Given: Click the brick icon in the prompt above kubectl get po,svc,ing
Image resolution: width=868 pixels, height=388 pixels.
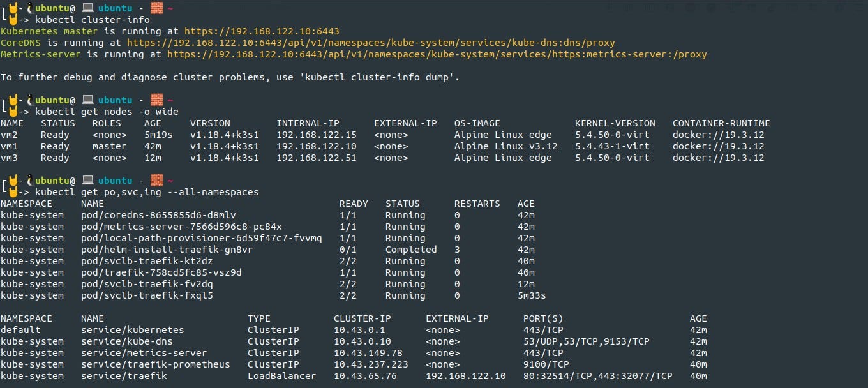Looking at the screenshot, I should (156, 181).
